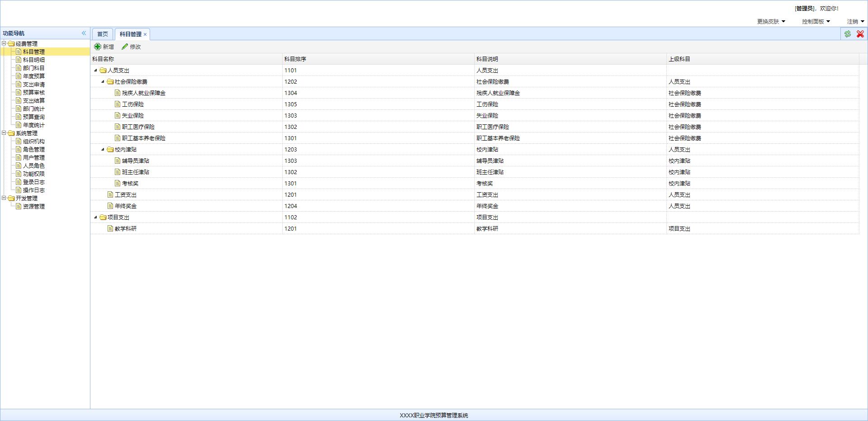The width and height of the screenshot is (868, 421).
Task: Click the folder icon of 人员支出 row
Action: point(103,71)
